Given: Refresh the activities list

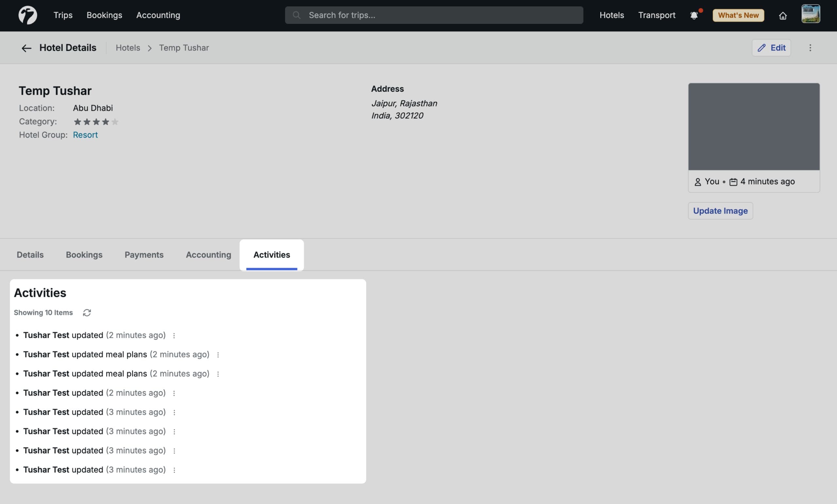Looking at the screenshot, I should [87, 312].
